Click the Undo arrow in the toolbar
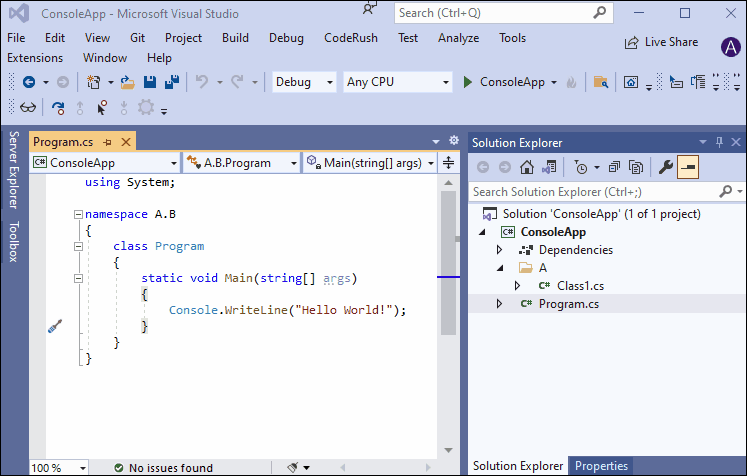747x476 pixels. 202,82
